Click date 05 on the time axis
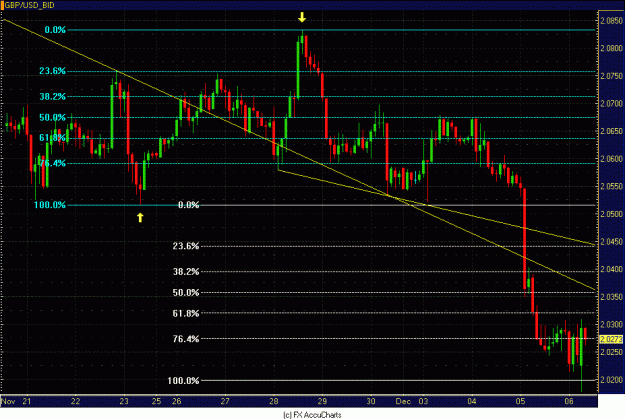The image size is (625, 419). pos(521,401)
